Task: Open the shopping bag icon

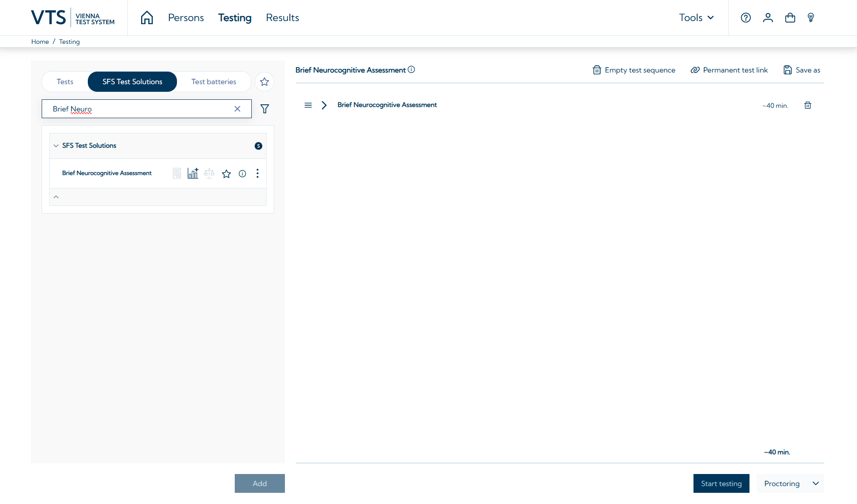Action: pos(790,17)
